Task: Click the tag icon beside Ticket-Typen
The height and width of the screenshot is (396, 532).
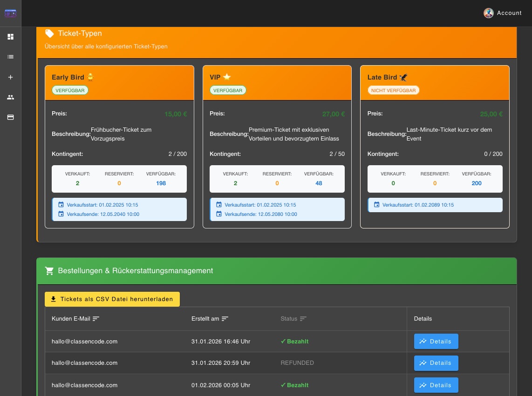Action: pos(49,34)
